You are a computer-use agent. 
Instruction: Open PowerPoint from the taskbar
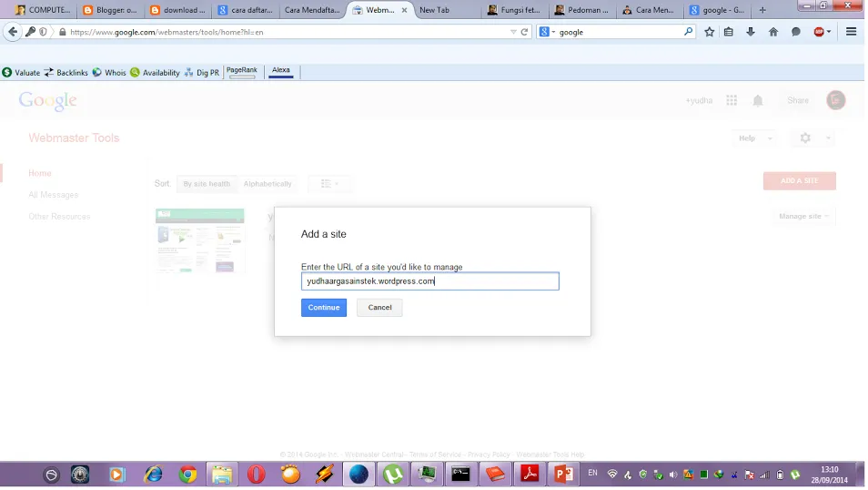click(563, 475)
